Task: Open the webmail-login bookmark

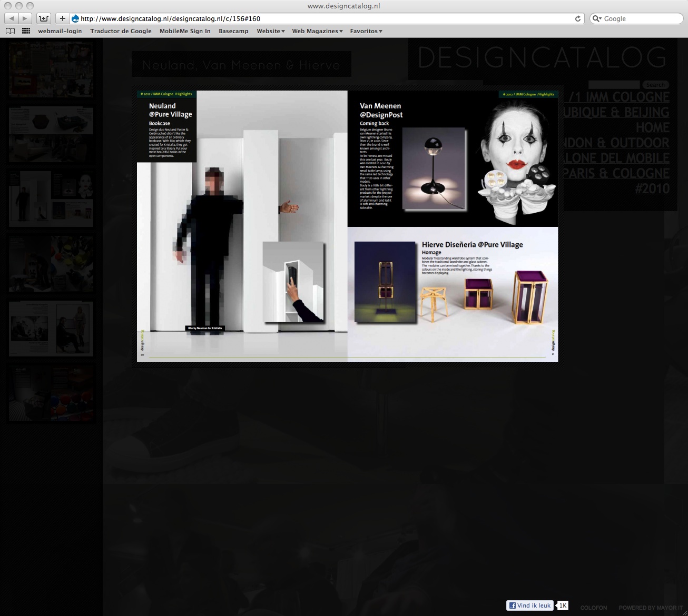Action: pos(60,31)
